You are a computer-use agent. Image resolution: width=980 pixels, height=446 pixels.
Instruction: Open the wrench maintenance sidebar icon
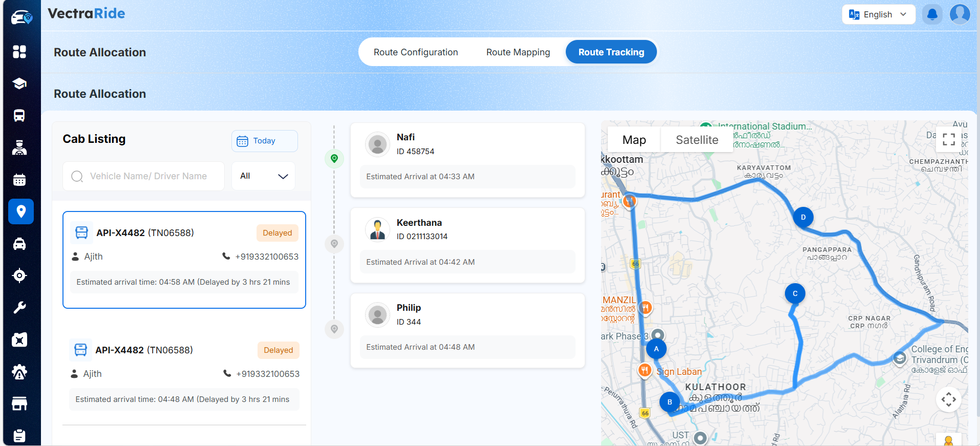[x=19, y=307]
